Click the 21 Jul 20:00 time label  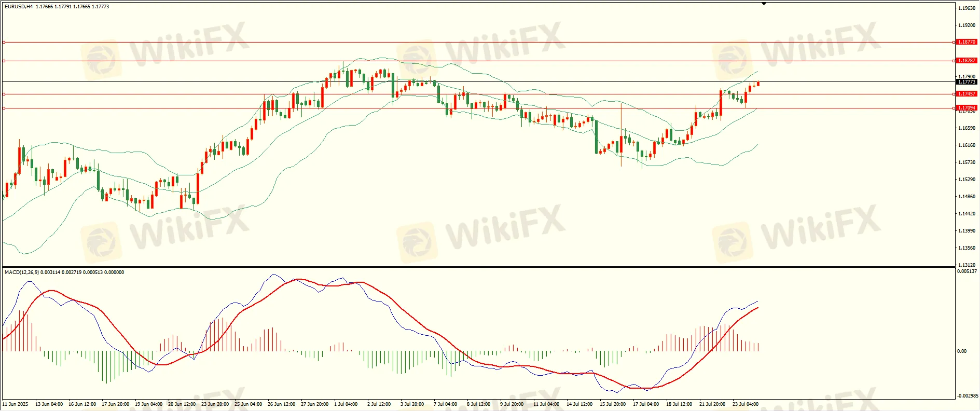(x=712, y=404)
